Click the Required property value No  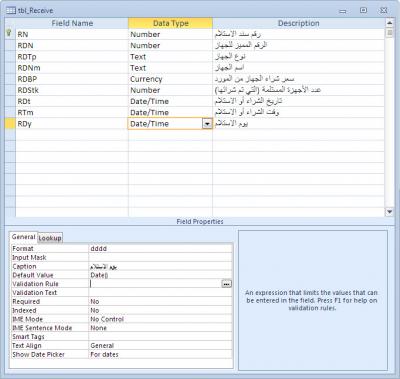point(160,301)
